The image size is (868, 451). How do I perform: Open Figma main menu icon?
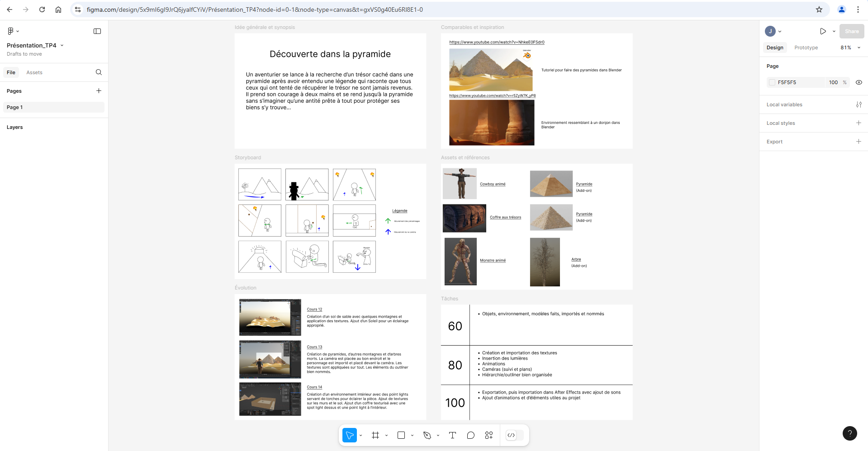pyautogui.click(x=11, y=31)
